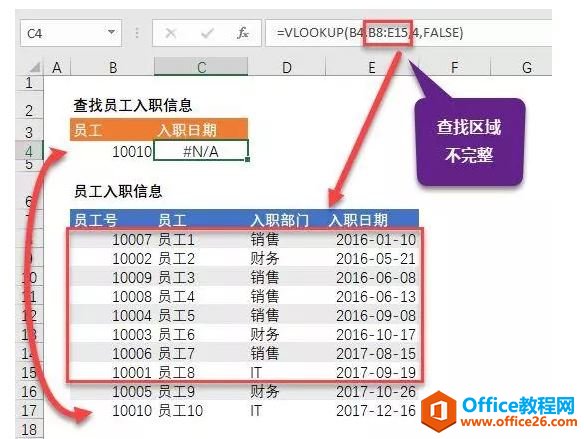Select row 1 header
This screenshot has height=439, width=584.
[x=29, y=83]
